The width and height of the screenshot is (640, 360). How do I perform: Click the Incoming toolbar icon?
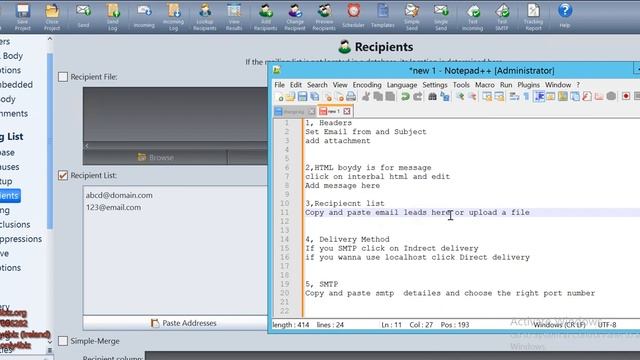coord(144,16)
